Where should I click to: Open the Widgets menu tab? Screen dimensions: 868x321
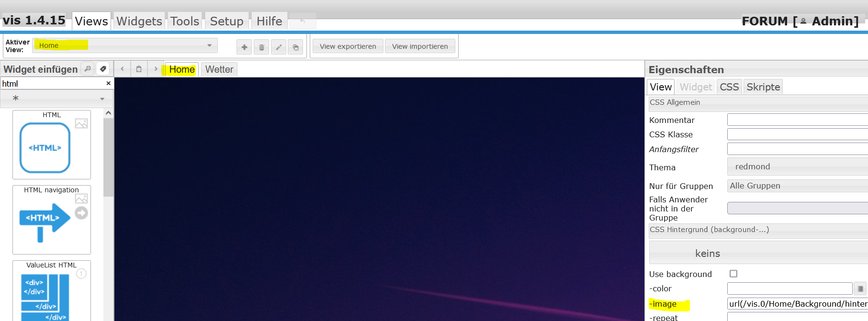click(x=139, y=21)
